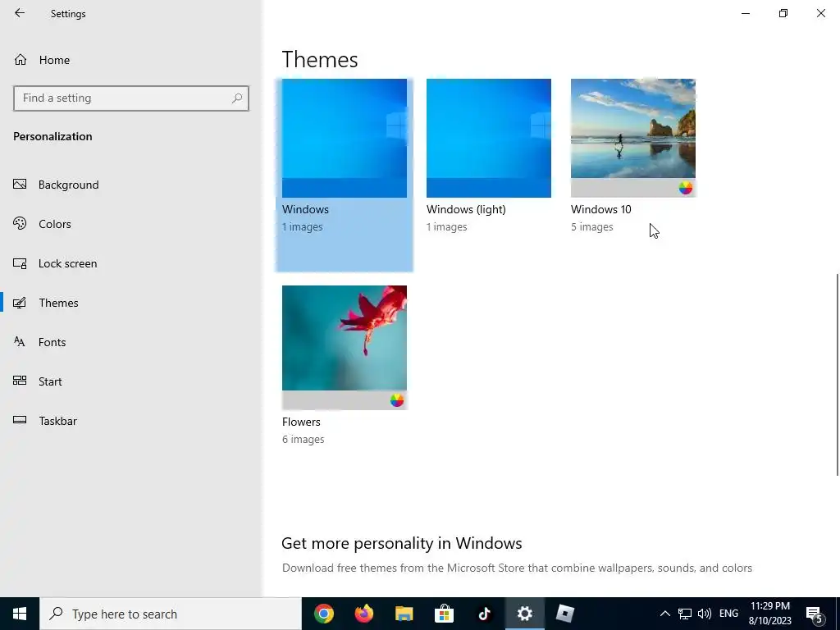Switch input language via ENG indicator

tap(728, 614)
